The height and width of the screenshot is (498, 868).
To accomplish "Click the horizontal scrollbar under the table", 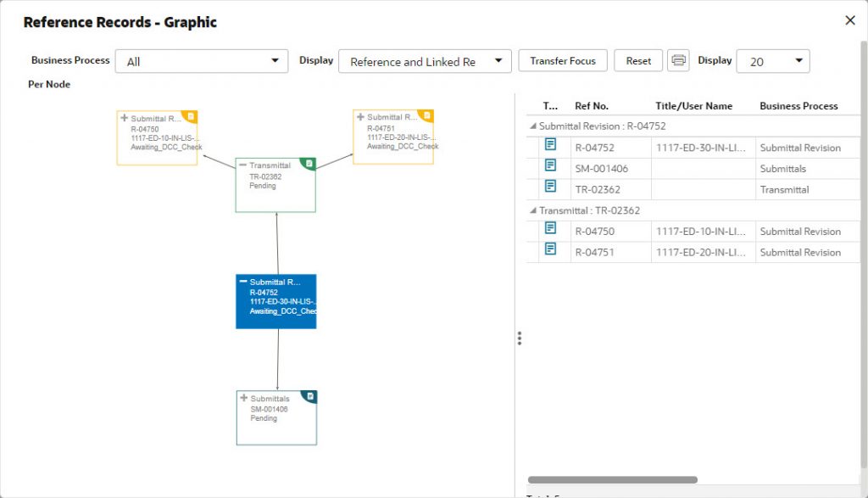I will click(x=612, y=480).
